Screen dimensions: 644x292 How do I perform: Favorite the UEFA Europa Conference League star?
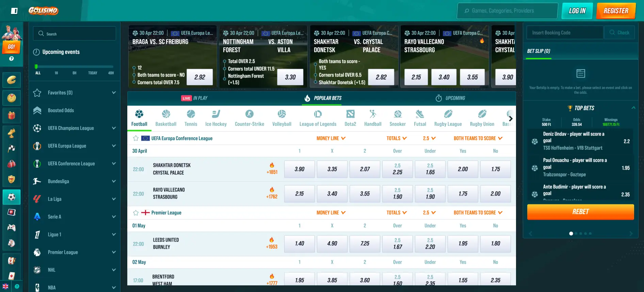pos(136,138)
